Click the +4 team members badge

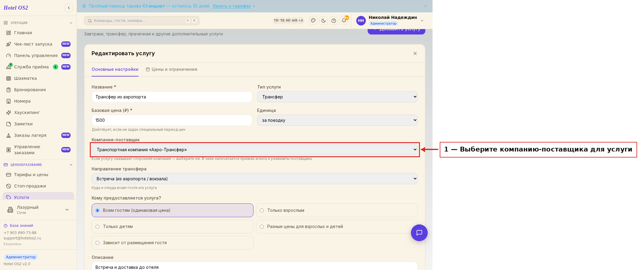point(301,20)
